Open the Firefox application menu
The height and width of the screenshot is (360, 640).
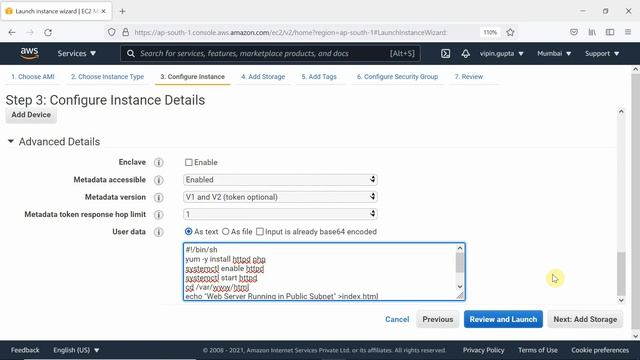click(x=628, y=32)
